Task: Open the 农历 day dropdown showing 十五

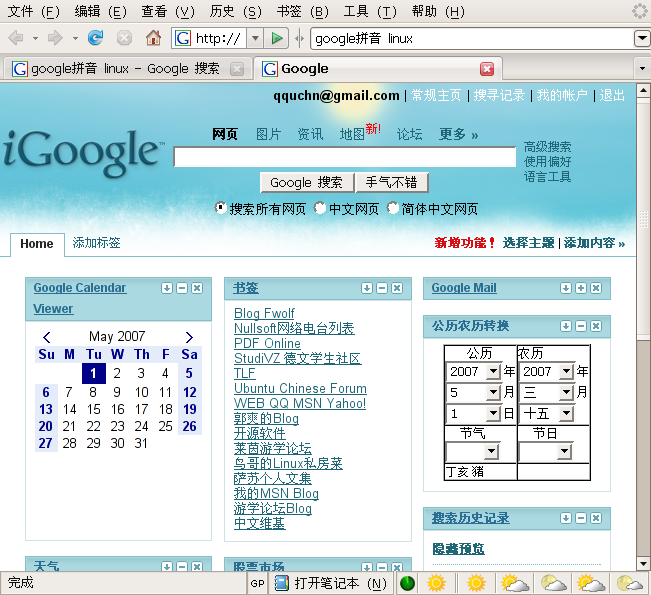Action: coord(566,413)
